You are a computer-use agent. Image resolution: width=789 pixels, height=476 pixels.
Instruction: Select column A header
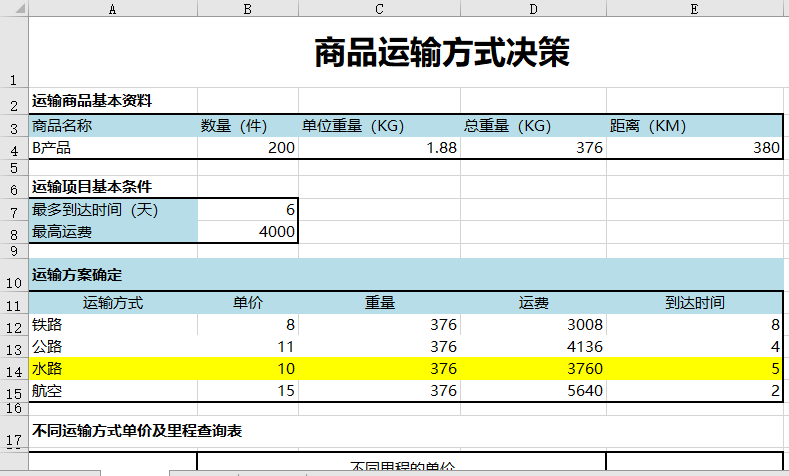(113, 8)
